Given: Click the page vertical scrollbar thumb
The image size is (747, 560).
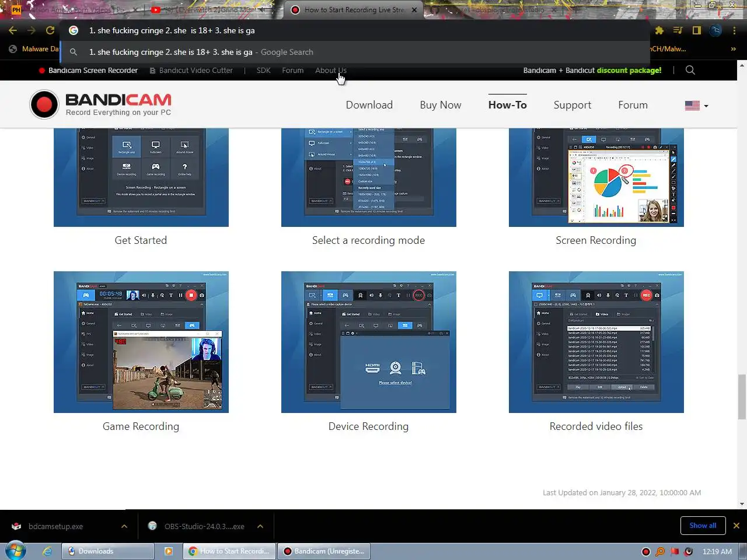Looking at the screenshot, I should click(x=742, y=397).
